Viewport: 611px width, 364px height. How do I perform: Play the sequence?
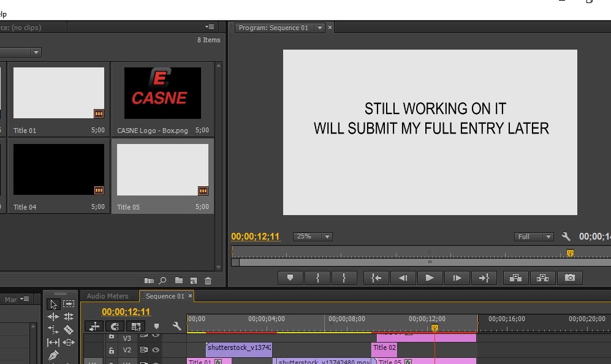click(x=430, y=278)
